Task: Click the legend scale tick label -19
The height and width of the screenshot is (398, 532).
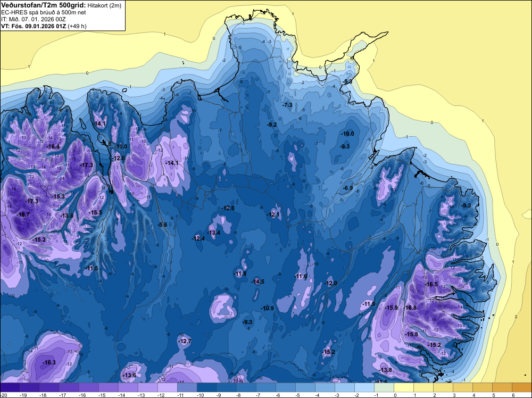Action: pos(23,395)
